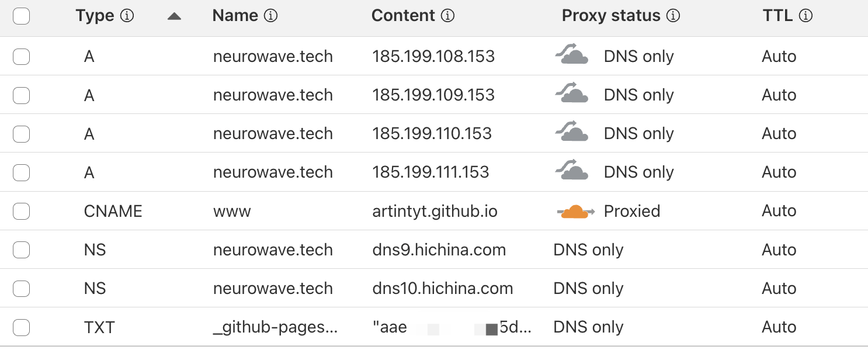Open the artintyt.github.io CNAME content
Screen dimensions: 868x353
pos(435,211)
